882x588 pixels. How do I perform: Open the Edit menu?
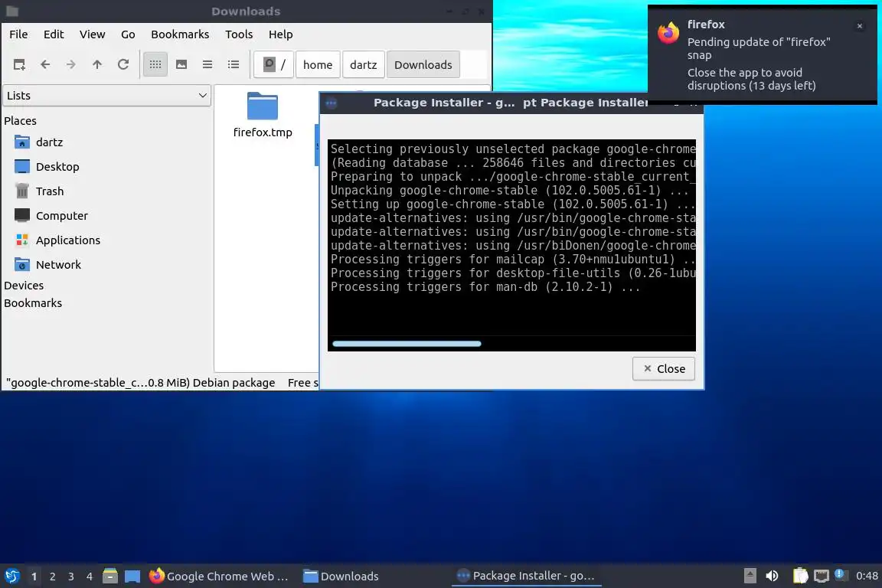pyautogui.click(x=54, y=34)
